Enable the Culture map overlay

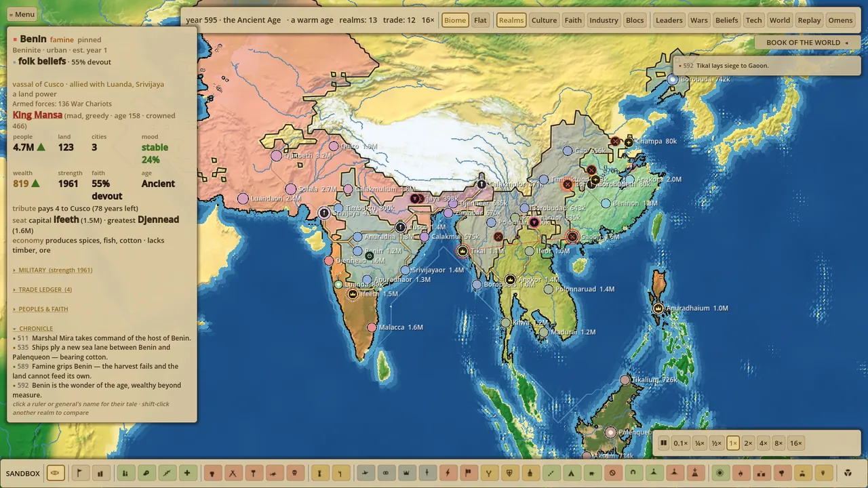544,20
